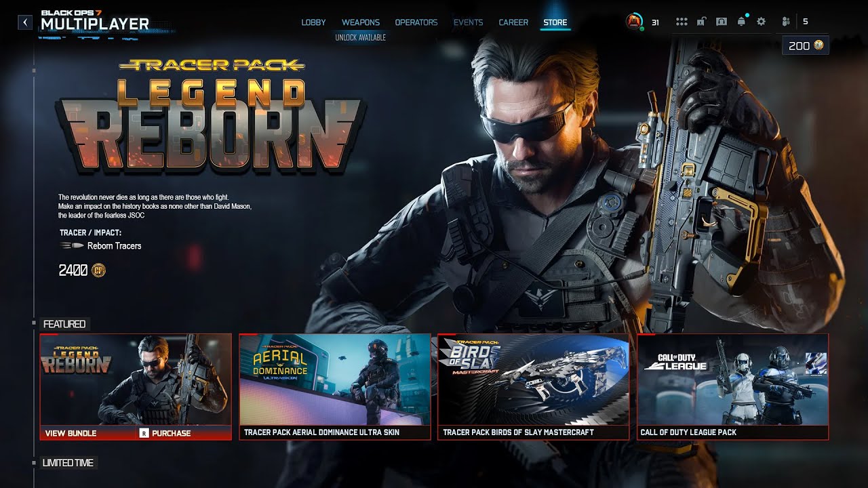Image resolution: width=868 pixels, height=488 pixels.
Task: Open the grid menu icon
Action: tap(682, 22)
